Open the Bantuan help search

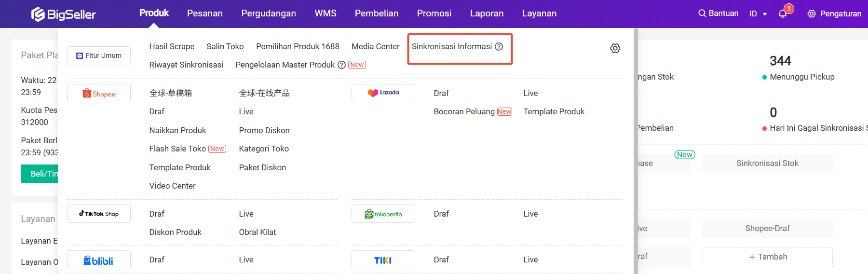[x=719, y=14]
